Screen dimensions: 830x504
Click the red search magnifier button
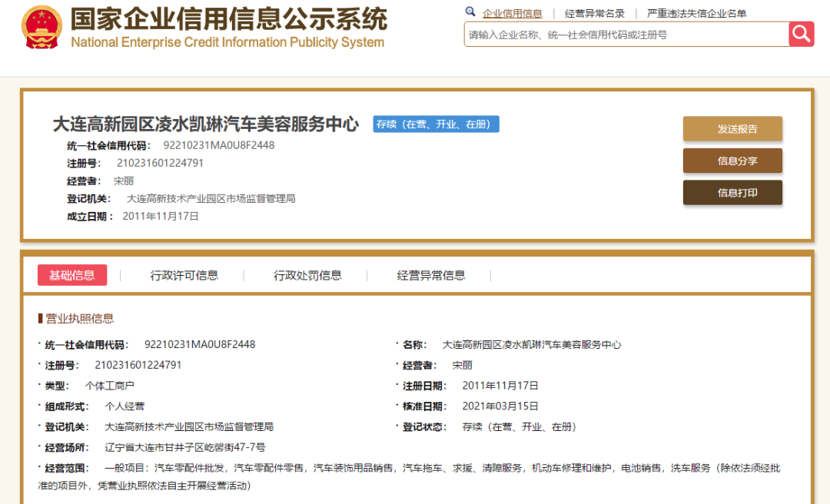tap(801, 35)
